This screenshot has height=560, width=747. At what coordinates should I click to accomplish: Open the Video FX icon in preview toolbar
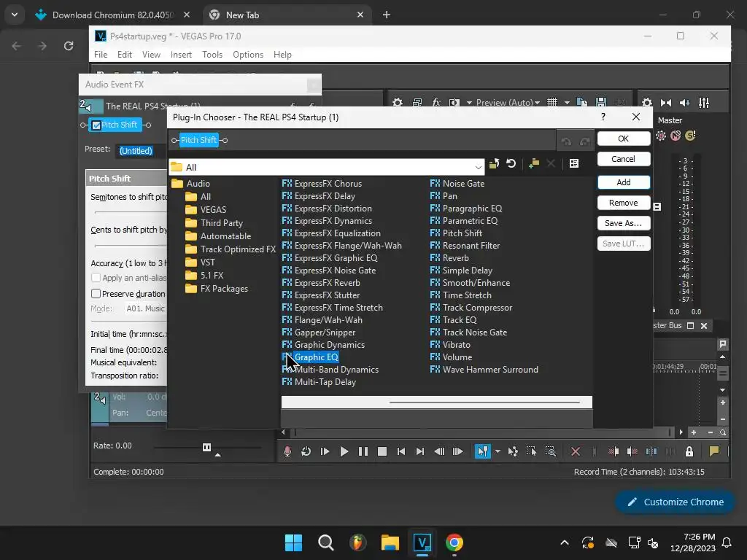coord(436,103)
